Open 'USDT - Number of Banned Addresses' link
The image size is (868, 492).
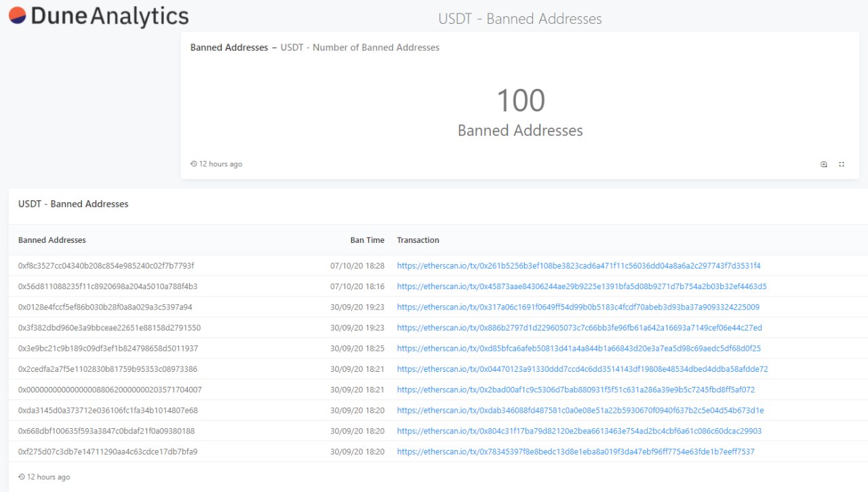coord(360,48)
